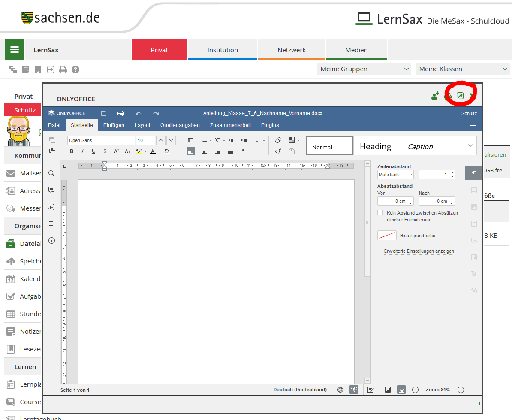Zoom in using the plus icon
This screenshot has width=512, height=420.
(461, 390)
